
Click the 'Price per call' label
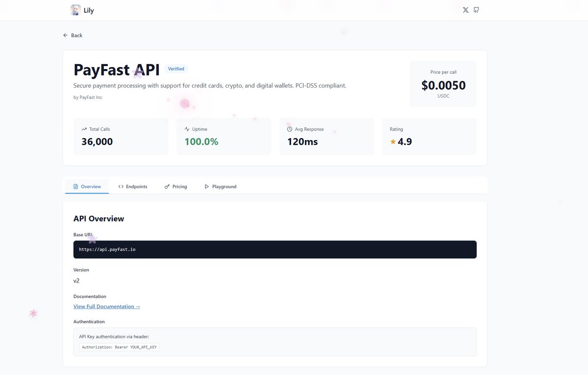(x=443, y=72)
